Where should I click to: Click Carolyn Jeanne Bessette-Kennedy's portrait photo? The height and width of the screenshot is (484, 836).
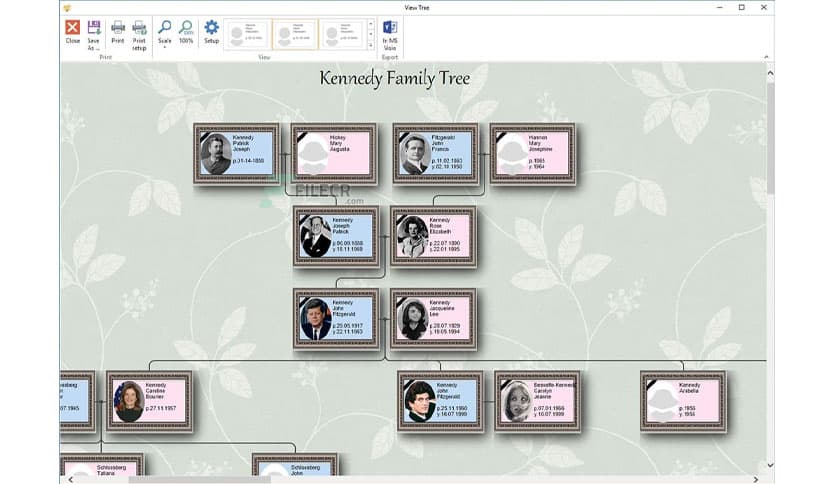pos(517,401)
